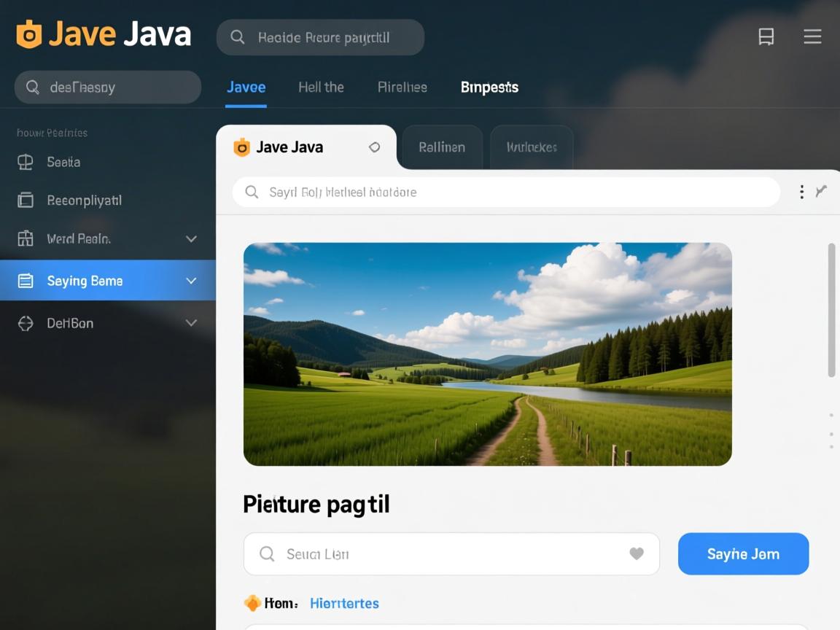The width and height of the screenshot is (840, 630).
Task: Toggle the diamond marker next to Hem label
Action: click(x=253, y=603)
